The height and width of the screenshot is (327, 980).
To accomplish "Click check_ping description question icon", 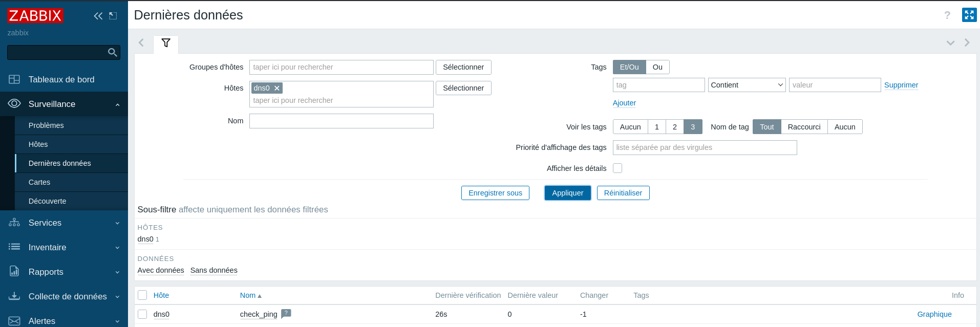I will (x=286, y=313).
